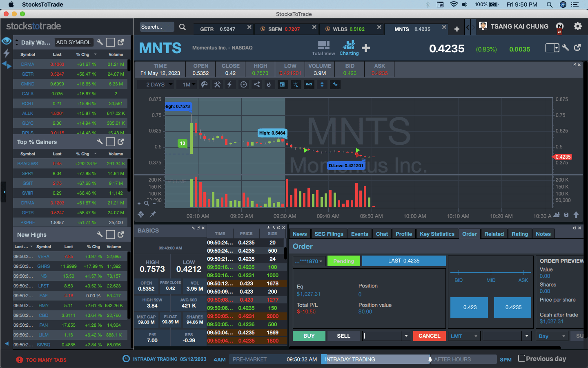Click the green BUY button
Image resolution: width=588 pixels, height=368 pixels.
tap(309, 336)
